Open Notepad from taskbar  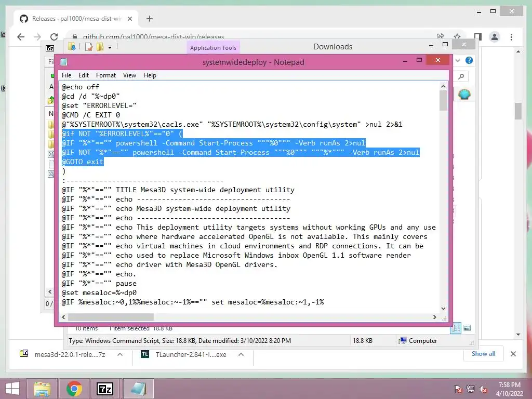pos(138,389)
